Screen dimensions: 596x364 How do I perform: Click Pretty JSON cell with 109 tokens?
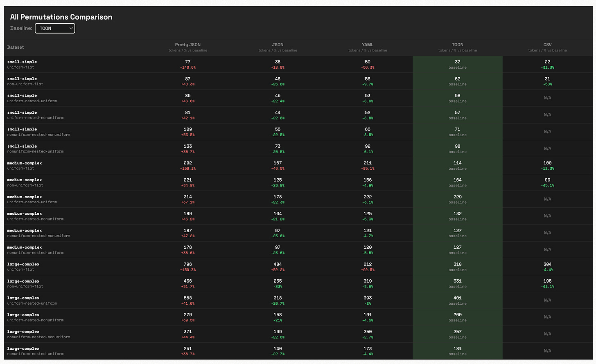coord(188,132)
